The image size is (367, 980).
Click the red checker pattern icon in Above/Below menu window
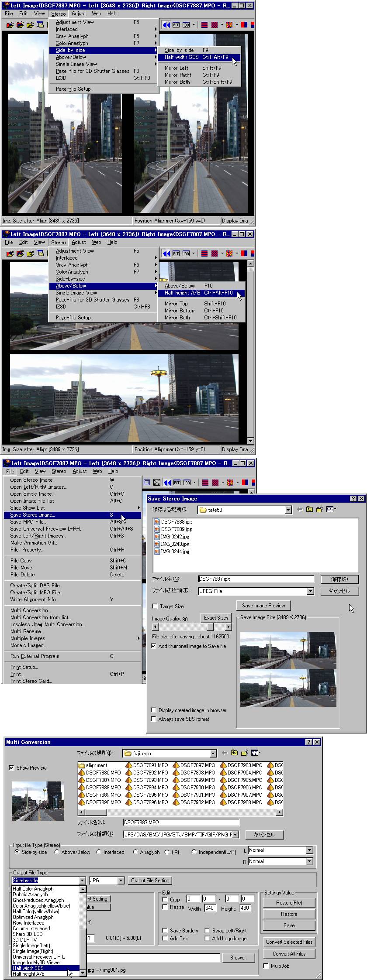click(215, 254)
